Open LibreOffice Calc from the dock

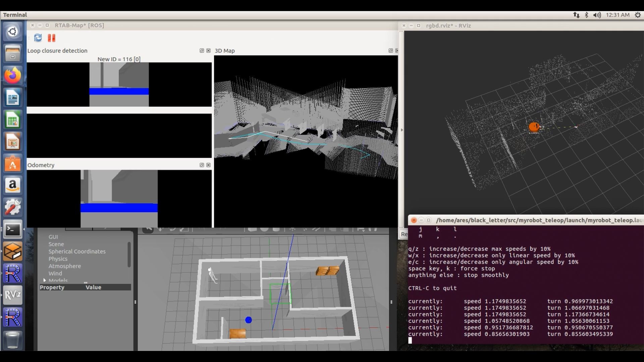(13, 120)
